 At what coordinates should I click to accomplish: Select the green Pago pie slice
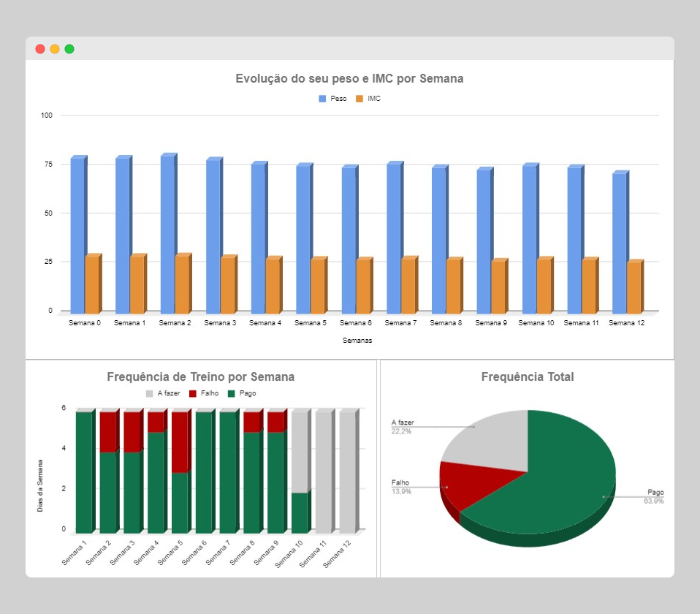pos(555,482)
